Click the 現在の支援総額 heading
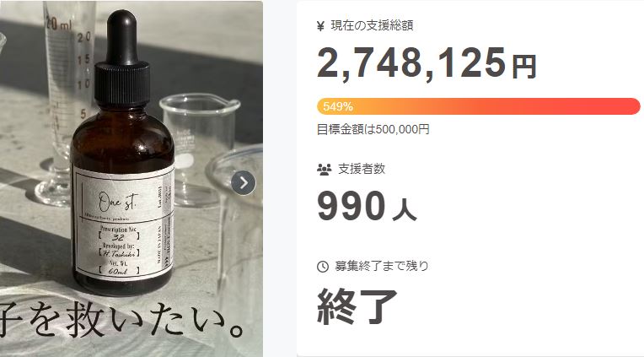This screenshot has height=357, width=644. (x=372, y=26)
